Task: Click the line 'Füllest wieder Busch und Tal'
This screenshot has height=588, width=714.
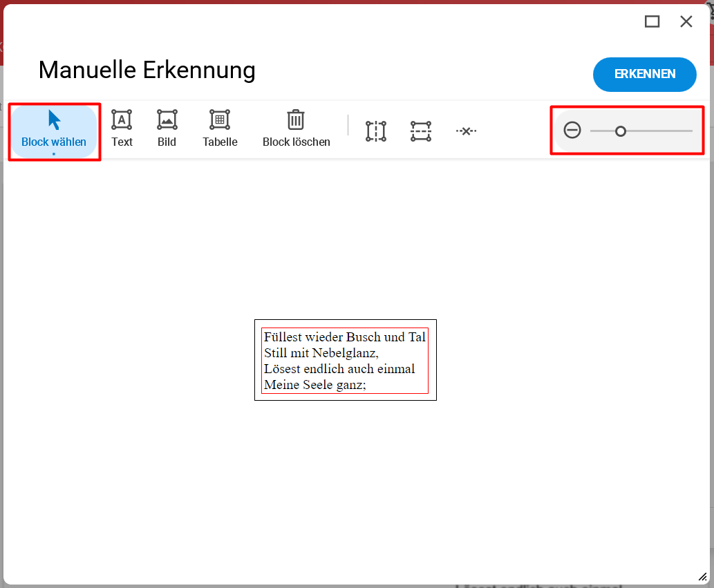Action: 345,336
